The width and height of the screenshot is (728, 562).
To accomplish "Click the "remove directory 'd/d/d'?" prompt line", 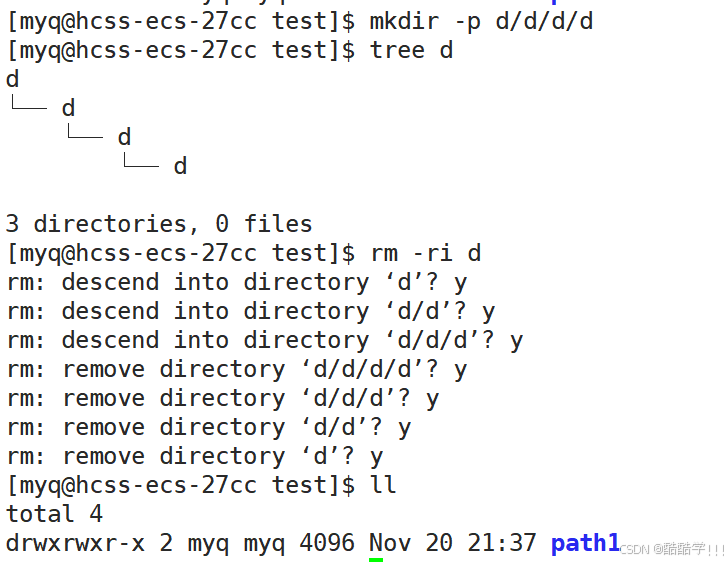I will [223, 399].
